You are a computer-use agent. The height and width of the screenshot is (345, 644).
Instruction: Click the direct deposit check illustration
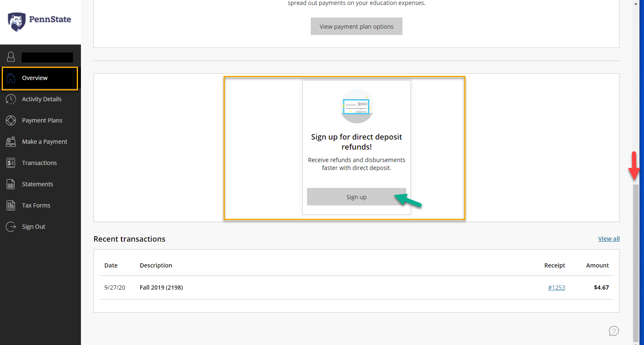click(x=357, y=106)
